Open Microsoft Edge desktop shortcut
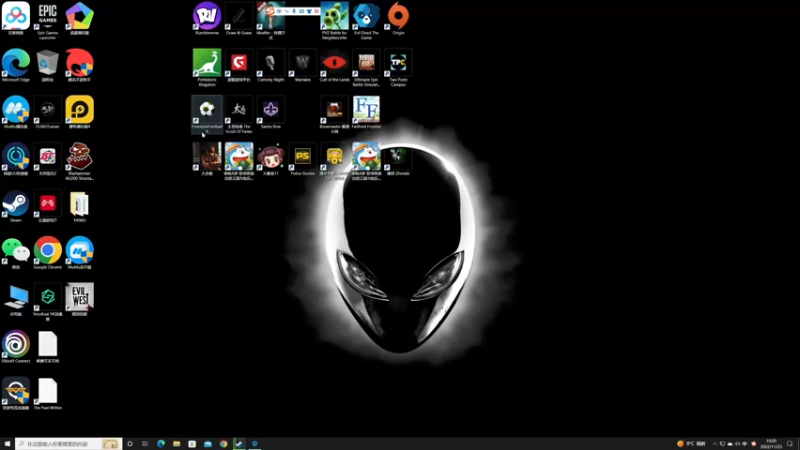Image resolution: width=800 pixels, height=450 pixels. click(16, 65)
